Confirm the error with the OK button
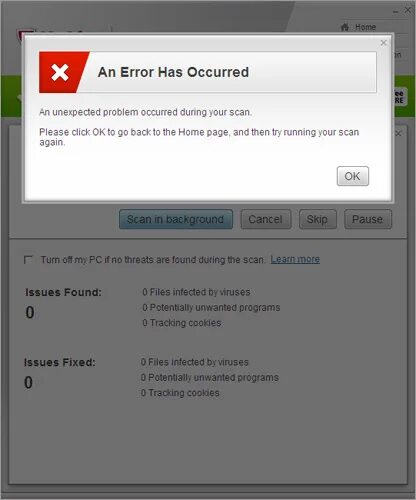Screen dimensions: 416x500 353,176
